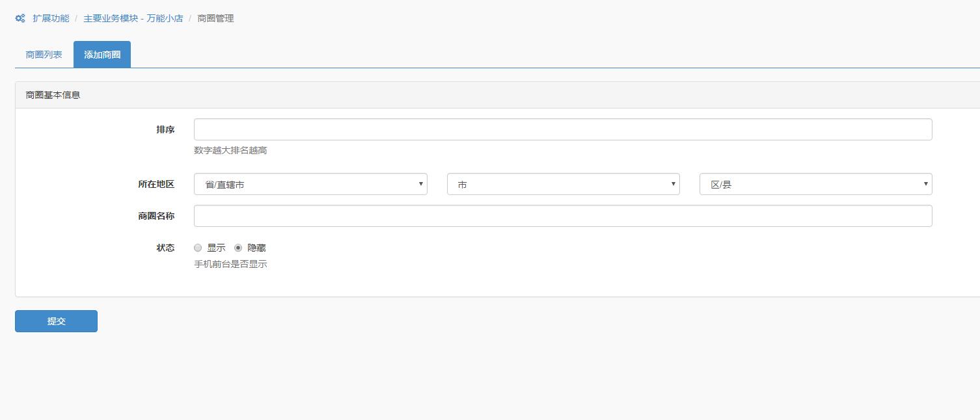Select the 添加商圈 tab

click(x=102, y=55)
